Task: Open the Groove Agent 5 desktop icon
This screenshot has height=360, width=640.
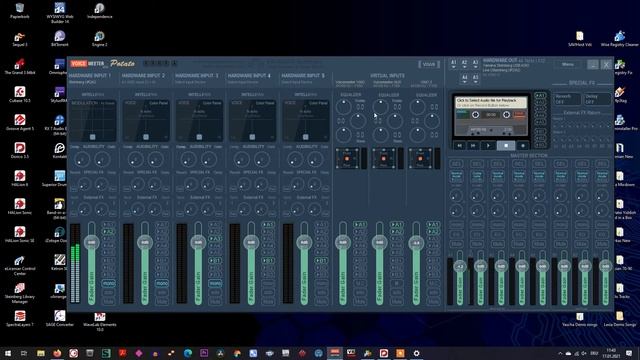Action: (20, 122)
